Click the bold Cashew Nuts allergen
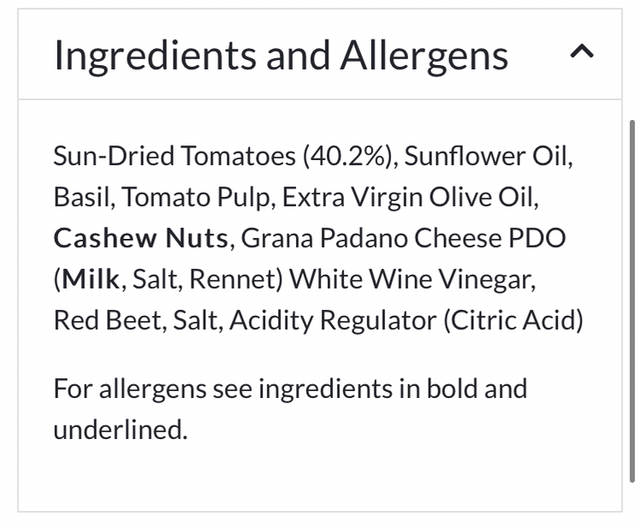Screen dimensions: 640x529 pos(142,238)
